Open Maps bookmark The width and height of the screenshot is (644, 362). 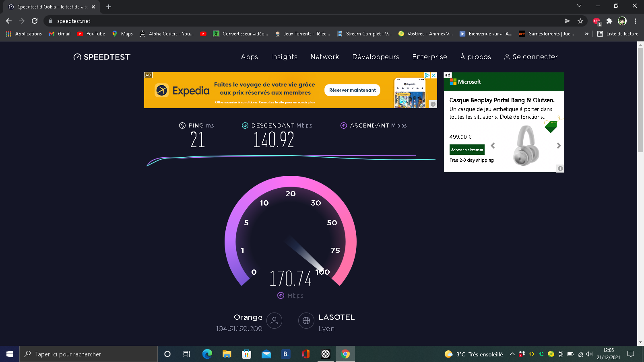pyautogui.click(x=122, y=34)
